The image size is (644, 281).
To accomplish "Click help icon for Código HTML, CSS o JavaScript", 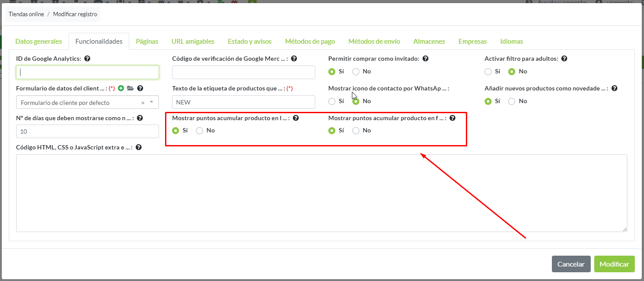I will coord(138,148).
